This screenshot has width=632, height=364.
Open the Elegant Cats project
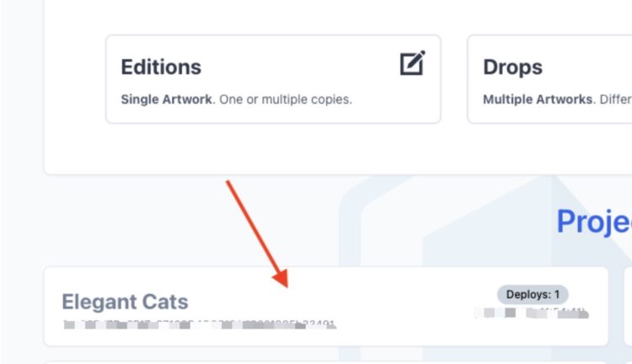tap(125, 302)
